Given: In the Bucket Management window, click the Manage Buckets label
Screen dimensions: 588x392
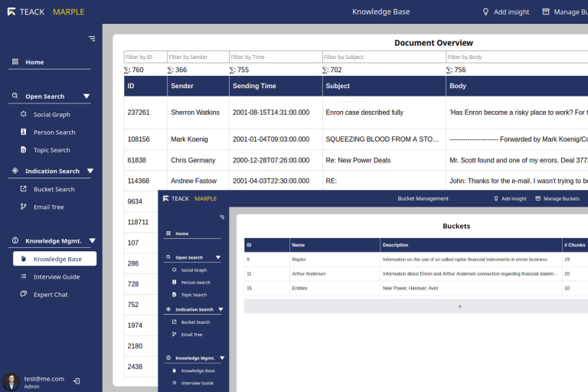Looking at the screenshot, I should pyautogui.click(x=561, y=198).
